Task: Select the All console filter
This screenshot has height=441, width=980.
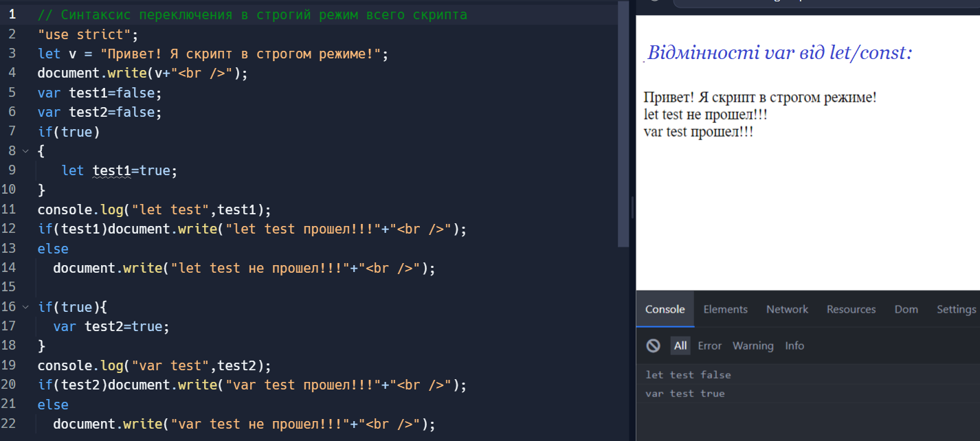Action: coord(680,346)
